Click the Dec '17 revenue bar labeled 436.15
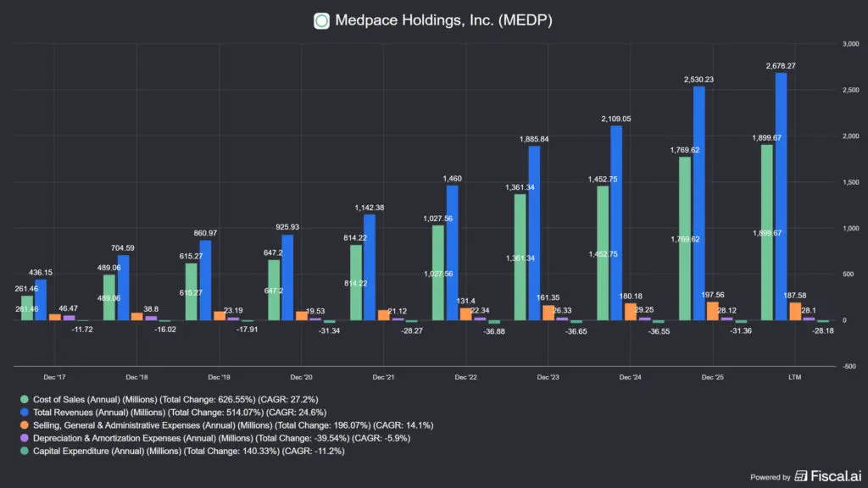This screenshot has height=488, width=868. point(41,300)
